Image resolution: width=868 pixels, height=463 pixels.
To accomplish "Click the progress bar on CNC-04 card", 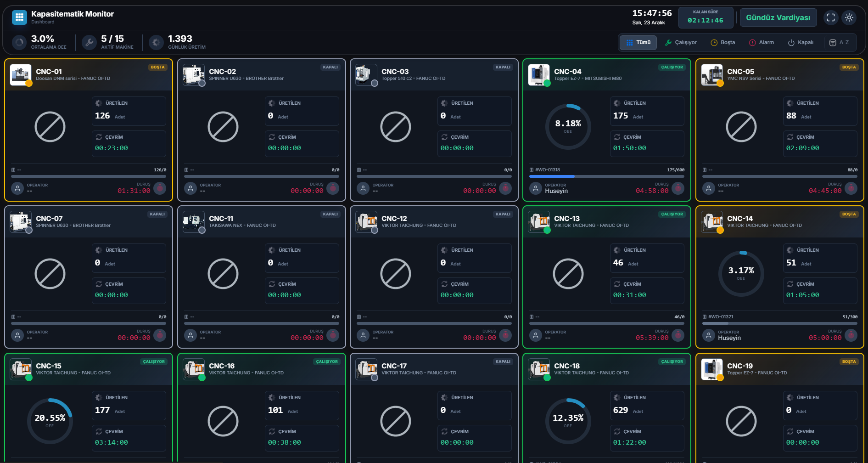I will (606, 176).
